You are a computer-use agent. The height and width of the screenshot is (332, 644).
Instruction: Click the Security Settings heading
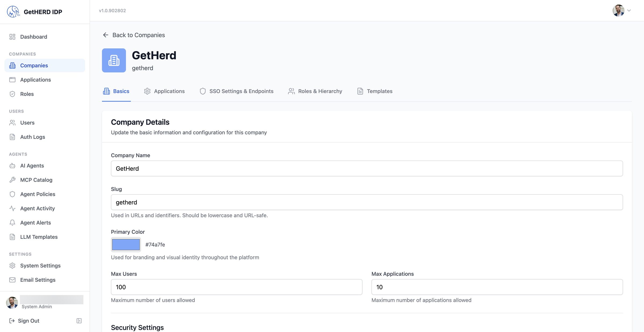click(x=137, y=327)
